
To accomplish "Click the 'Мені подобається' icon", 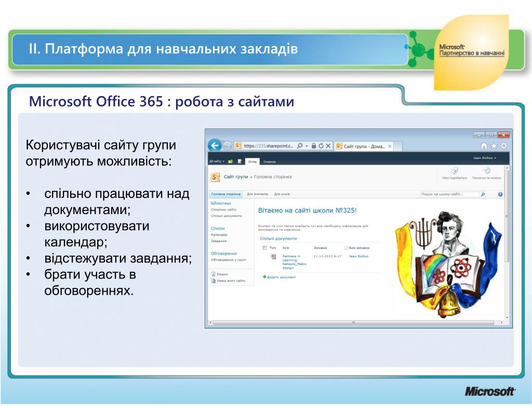I will (454, 171).
